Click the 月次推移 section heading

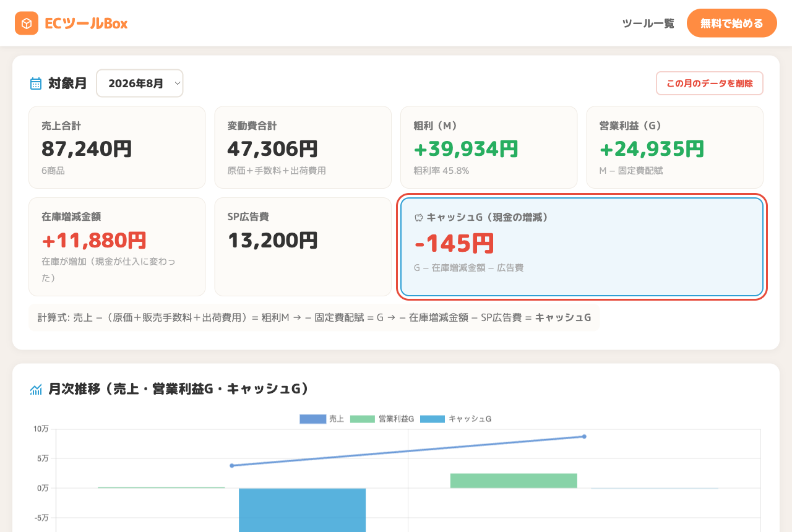tap(179, 389)
